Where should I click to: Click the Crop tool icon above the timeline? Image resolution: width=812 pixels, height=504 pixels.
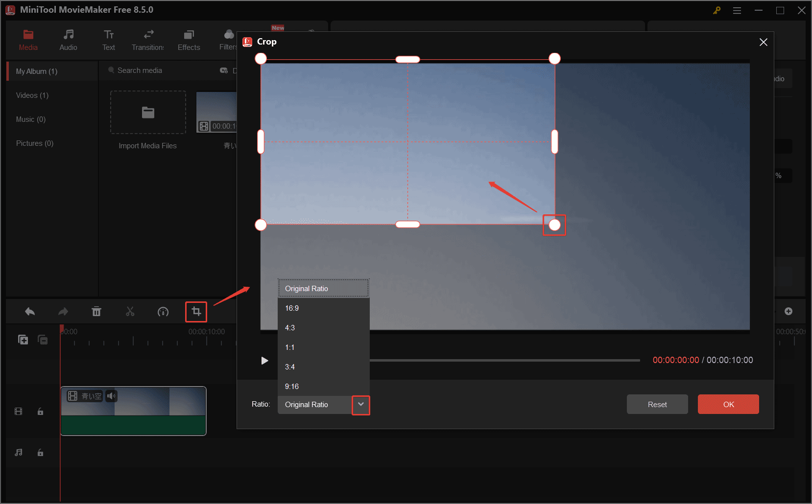pos(196,312)
